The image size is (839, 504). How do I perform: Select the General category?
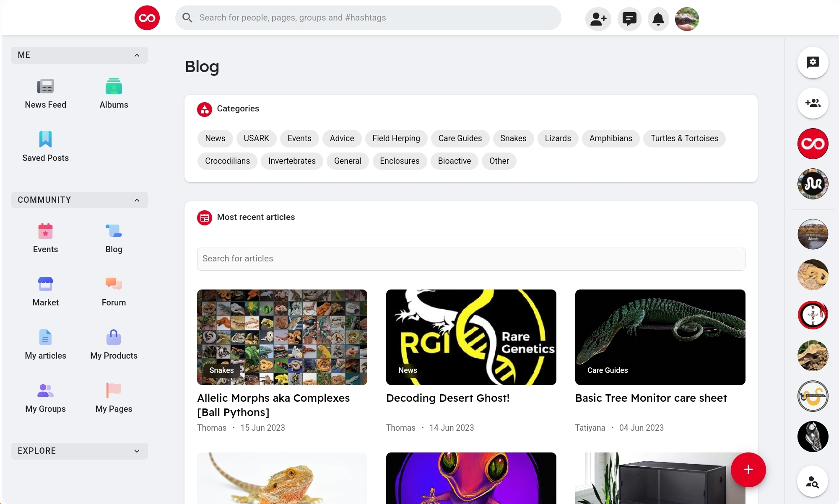(348, 161)
